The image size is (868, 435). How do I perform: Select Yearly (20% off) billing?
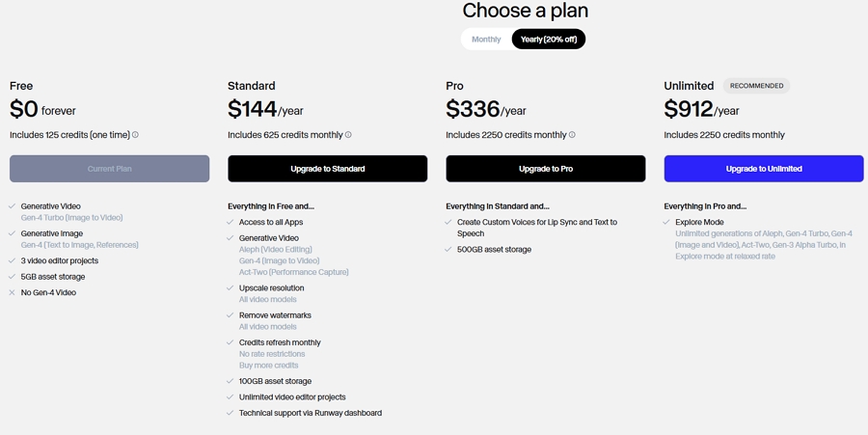(x=548, y=40)
